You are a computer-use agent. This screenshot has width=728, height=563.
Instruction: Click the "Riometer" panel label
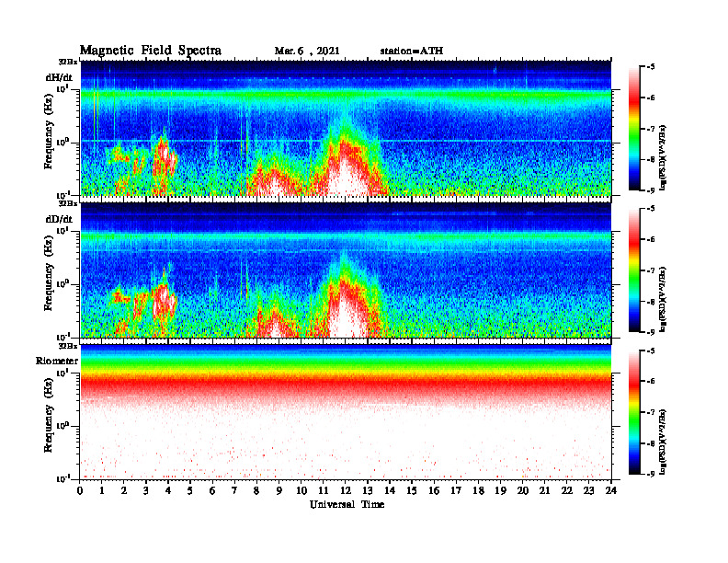tap(57, 361)
